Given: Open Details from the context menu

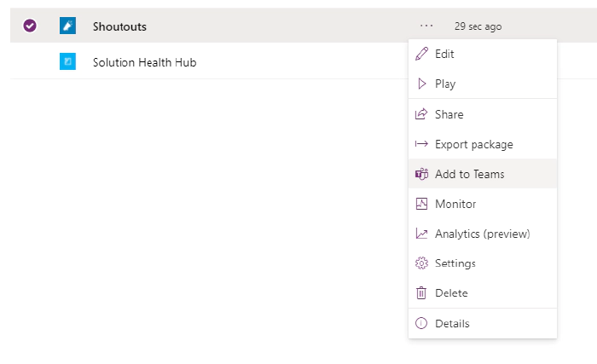Looking at the screenshot, I should [483, 323].
